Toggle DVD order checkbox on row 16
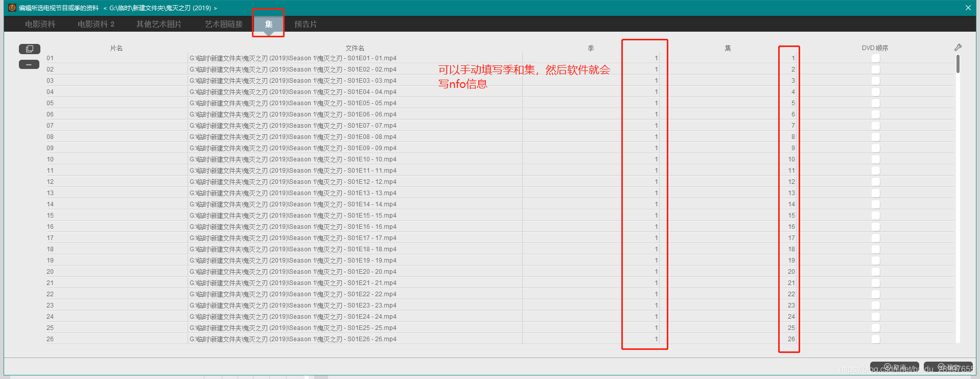The image size is (980, 379). click(876, 227)
